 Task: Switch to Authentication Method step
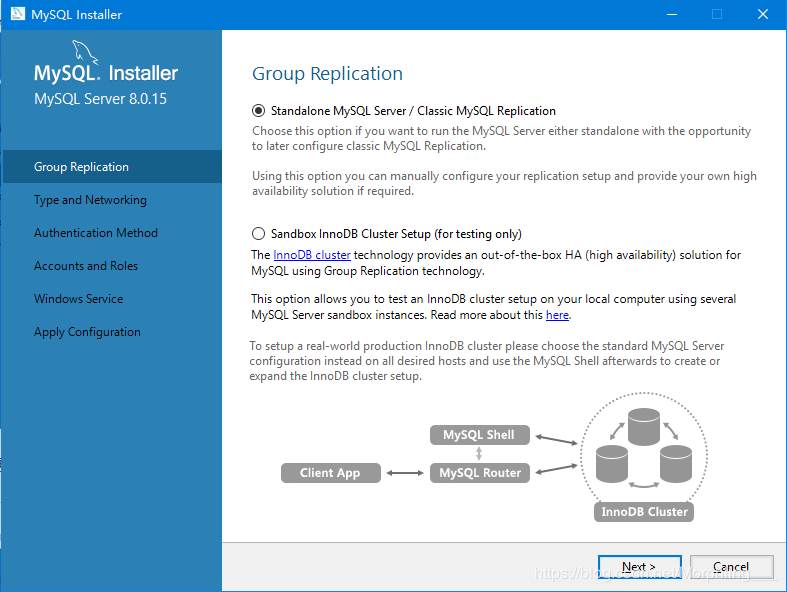pyautogui.click(x=96, y=233)
